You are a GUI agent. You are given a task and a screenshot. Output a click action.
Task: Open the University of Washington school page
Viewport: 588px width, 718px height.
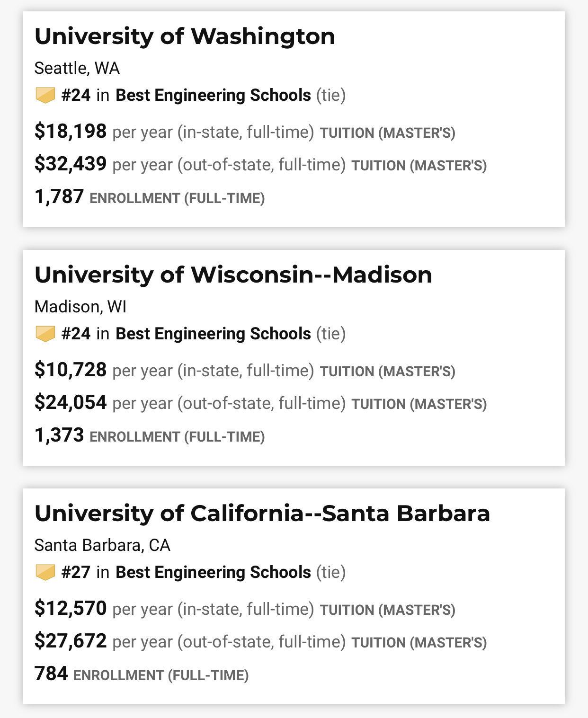(185, 36)
